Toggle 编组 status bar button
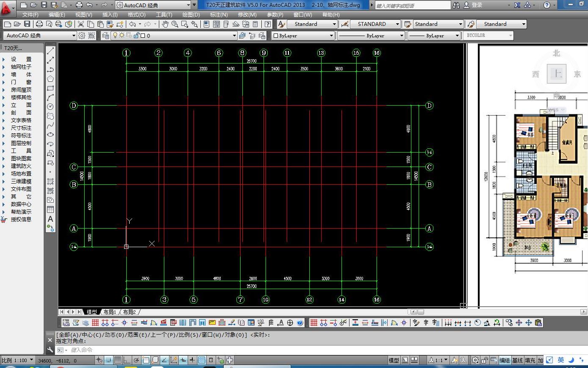 (505, 360)
